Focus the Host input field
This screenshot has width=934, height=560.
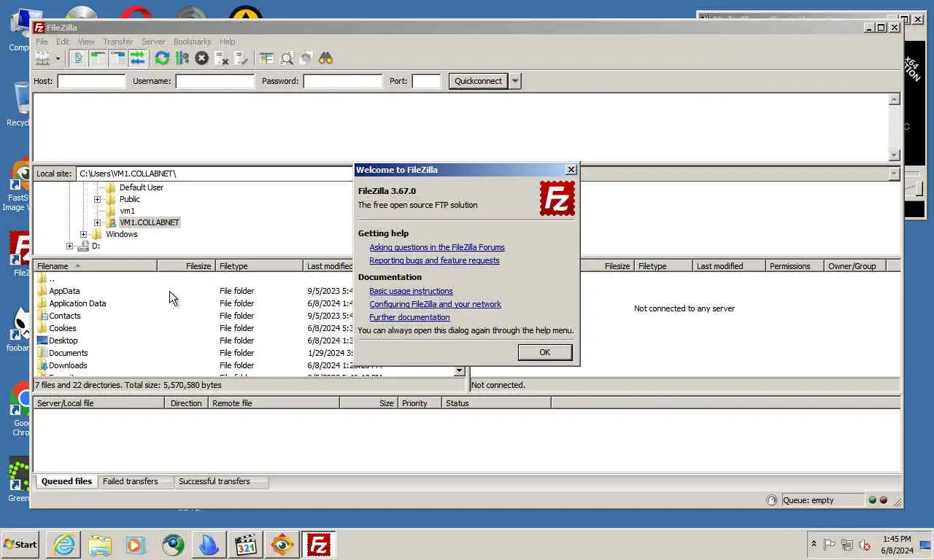tap(91, 81)
